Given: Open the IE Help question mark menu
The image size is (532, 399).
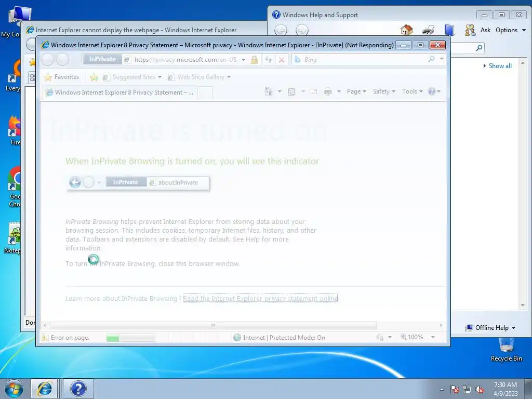Looking at the screenshot, I should pyautogui.click(x=434, y=91).
